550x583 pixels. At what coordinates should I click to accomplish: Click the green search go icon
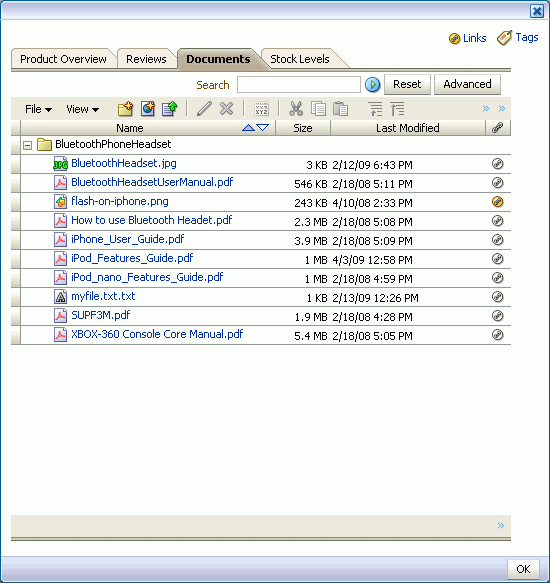pyautogui.click(x=372, y=85)
